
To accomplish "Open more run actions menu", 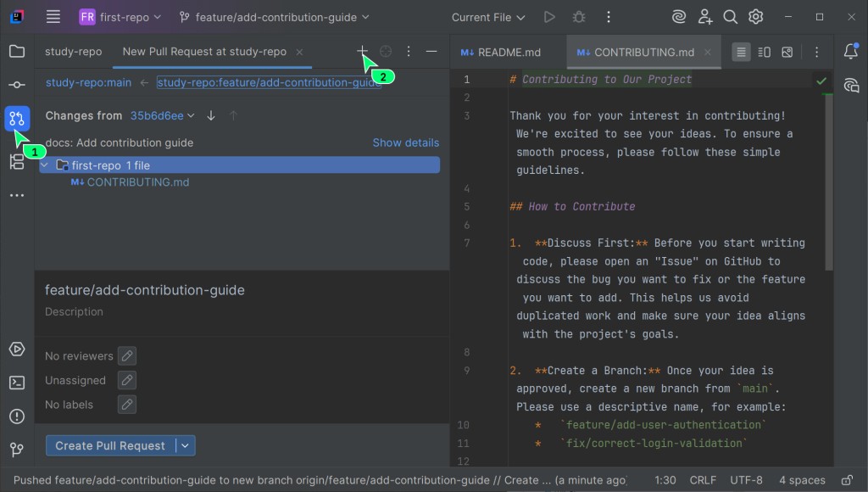I will (609, 17).
